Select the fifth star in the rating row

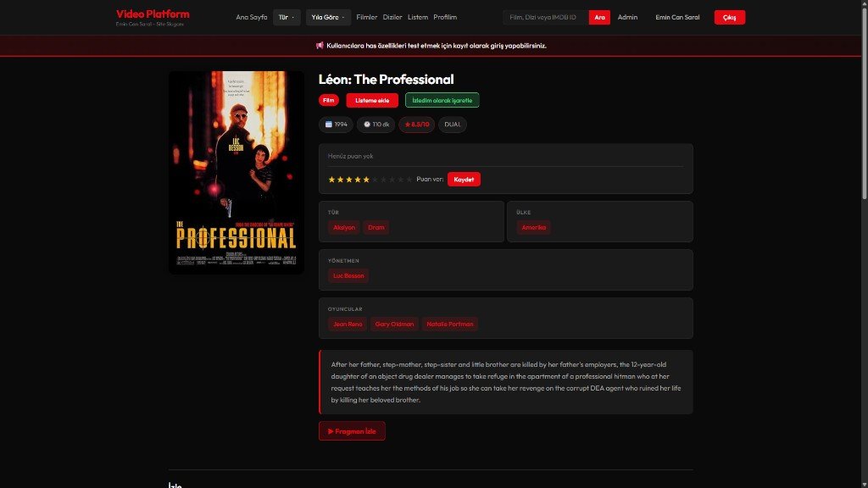367,180
